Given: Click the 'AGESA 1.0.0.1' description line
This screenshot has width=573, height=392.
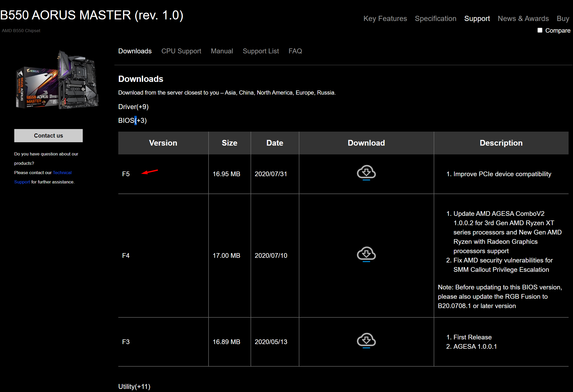Looking at the screenshot, I should (x=475, y=347).
